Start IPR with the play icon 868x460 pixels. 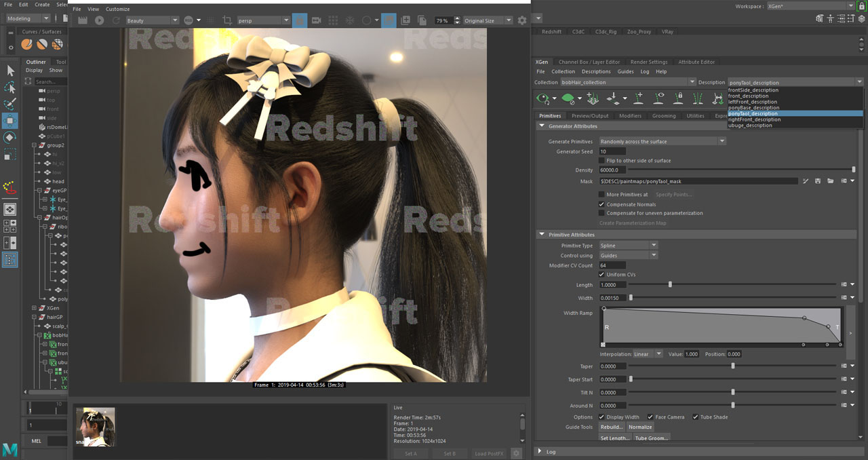100,20
